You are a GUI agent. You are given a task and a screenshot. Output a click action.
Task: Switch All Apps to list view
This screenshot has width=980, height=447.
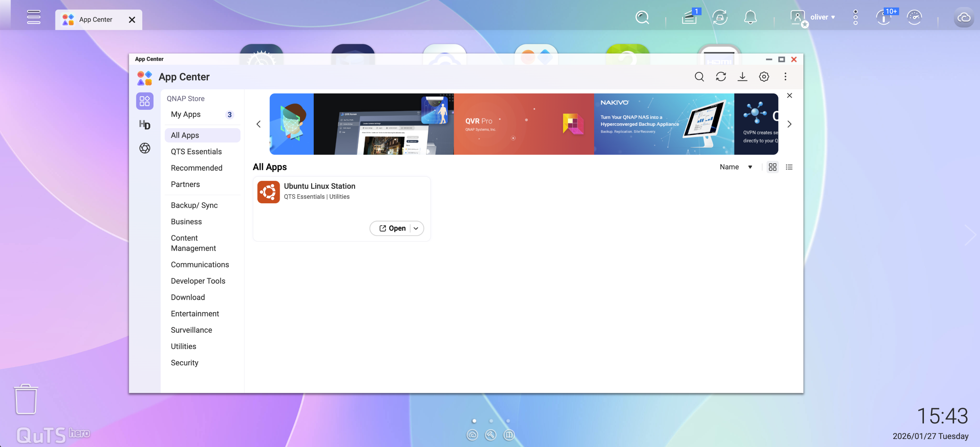pos(789,167)
